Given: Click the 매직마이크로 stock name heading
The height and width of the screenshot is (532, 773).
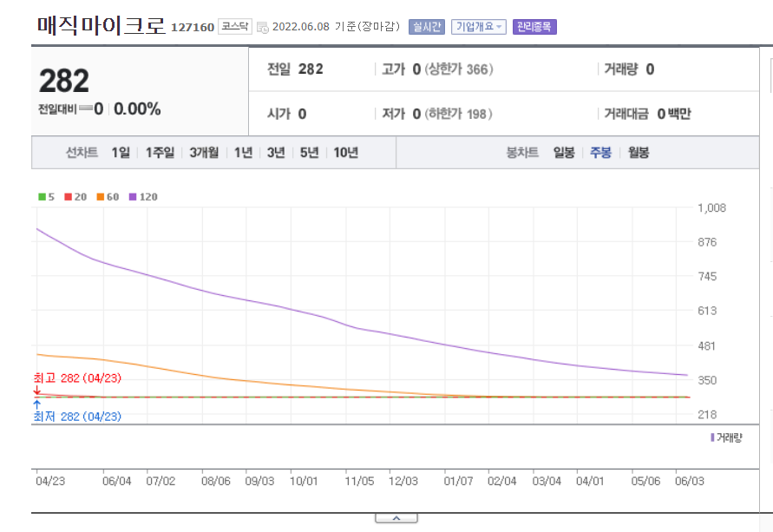Looking at the screenshot, I should click(102, 25).
